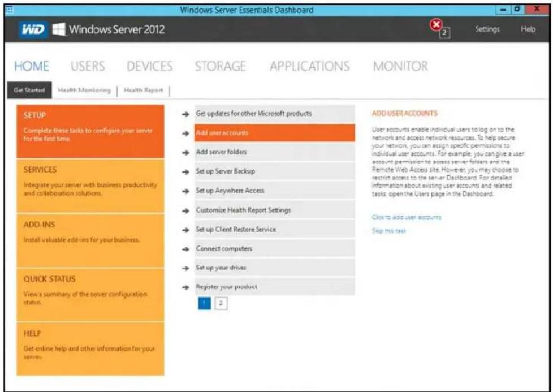
Task: Open the Settings menu in header
Action: (487, 29)
